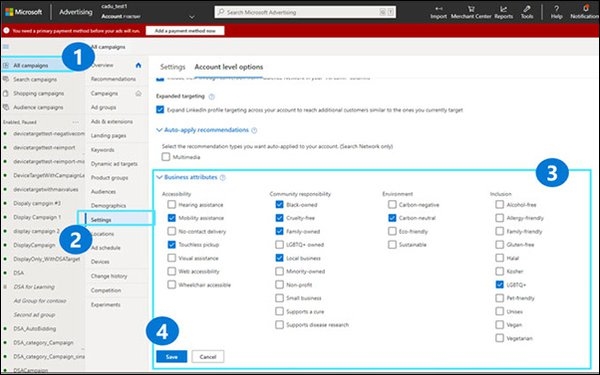Open Ad groups in the side menu
The image size is (600, 375).
pyautogui.click(x=103, y=108)
